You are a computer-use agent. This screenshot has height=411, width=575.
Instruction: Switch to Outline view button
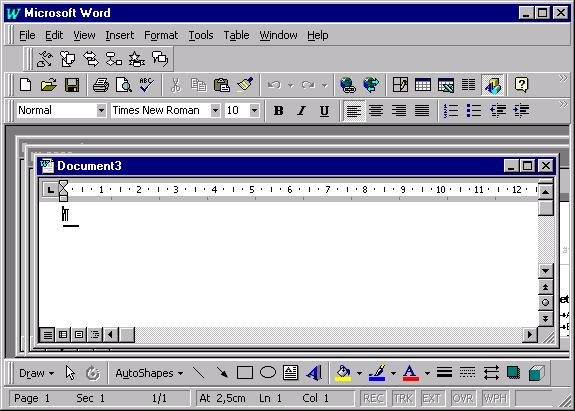[95, 334]
